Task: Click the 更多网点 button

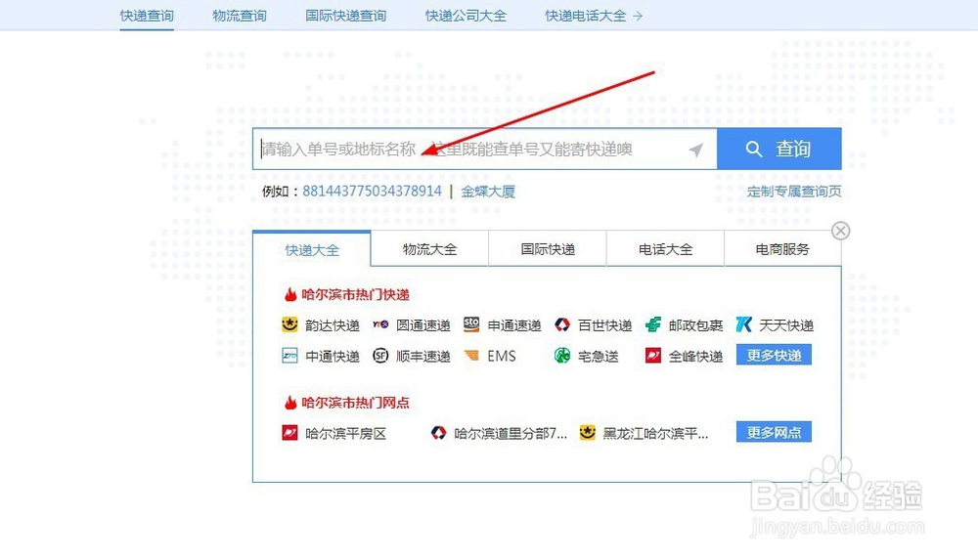Action: (774, 432)
